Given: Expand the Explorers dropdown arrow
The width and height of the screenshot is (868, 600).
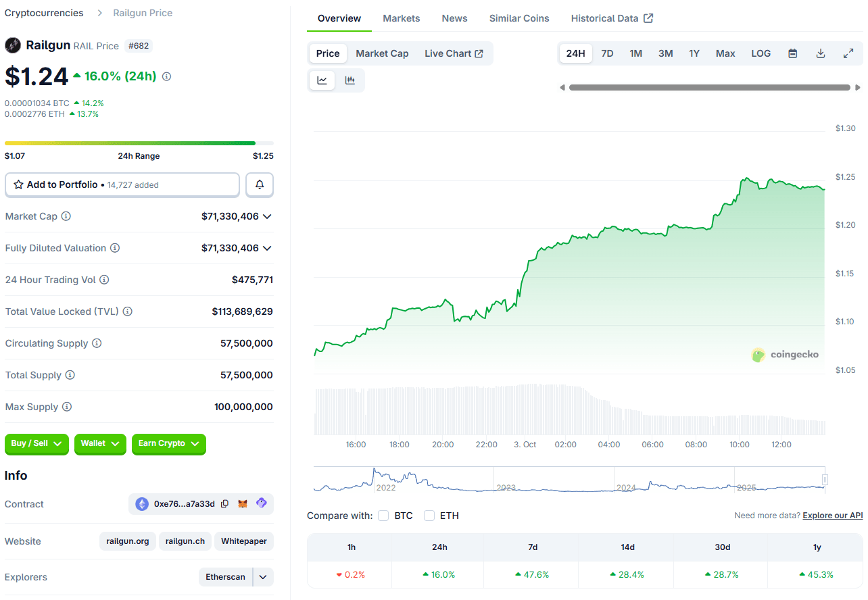Looking at the screenshot, I should click(x=263, y=577).
